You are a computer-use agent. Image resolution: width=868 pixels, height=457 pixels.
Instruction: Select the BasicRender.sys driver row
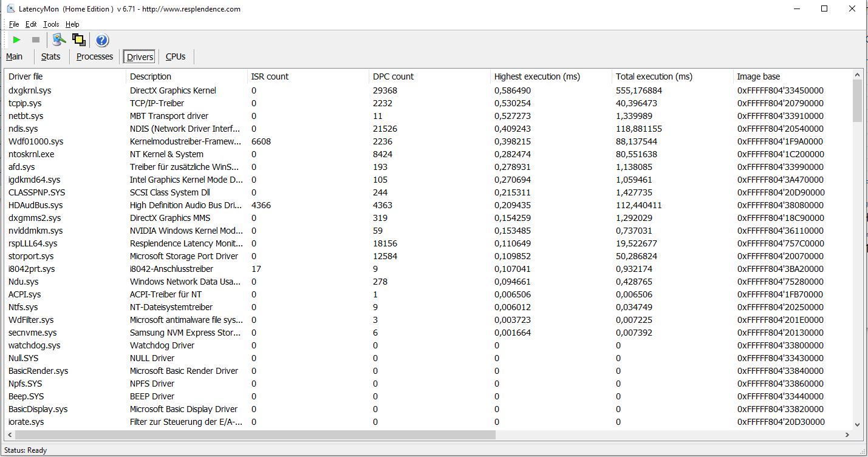(428, 371)
